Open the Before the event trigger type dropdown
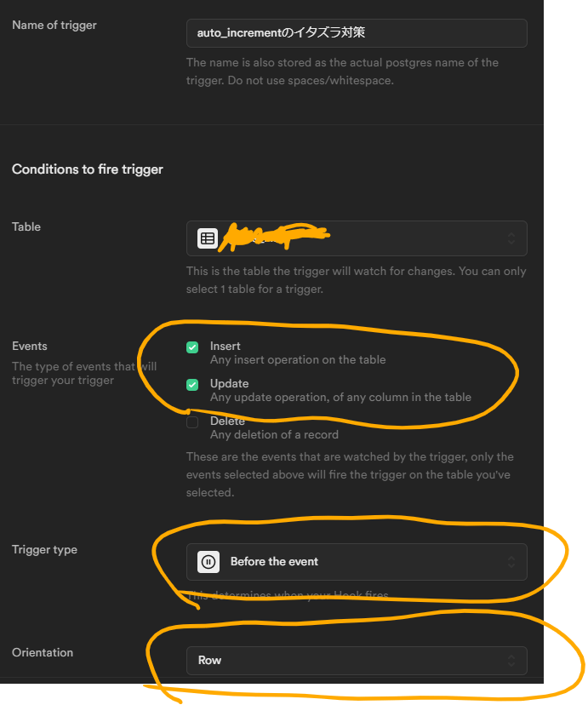This screenshot has height=705, width=588. pos(357,562)
